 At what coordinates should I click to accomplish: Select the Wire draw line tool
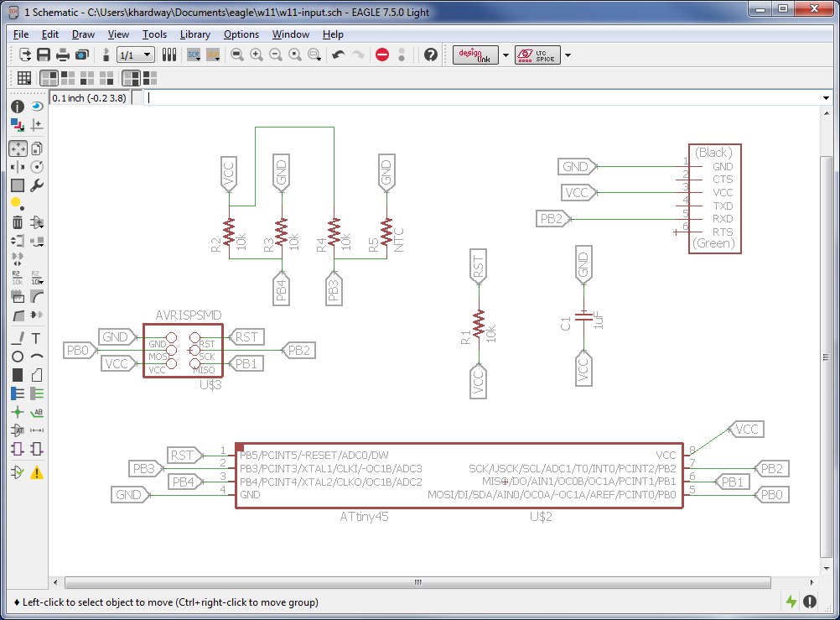pyautogui.click(x=17, y=338)
